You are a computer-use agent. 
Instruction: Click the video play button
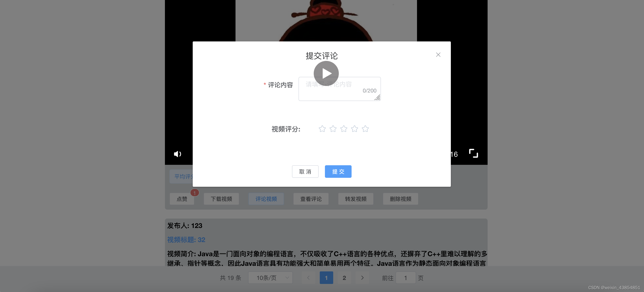click(x=326, y=73)
